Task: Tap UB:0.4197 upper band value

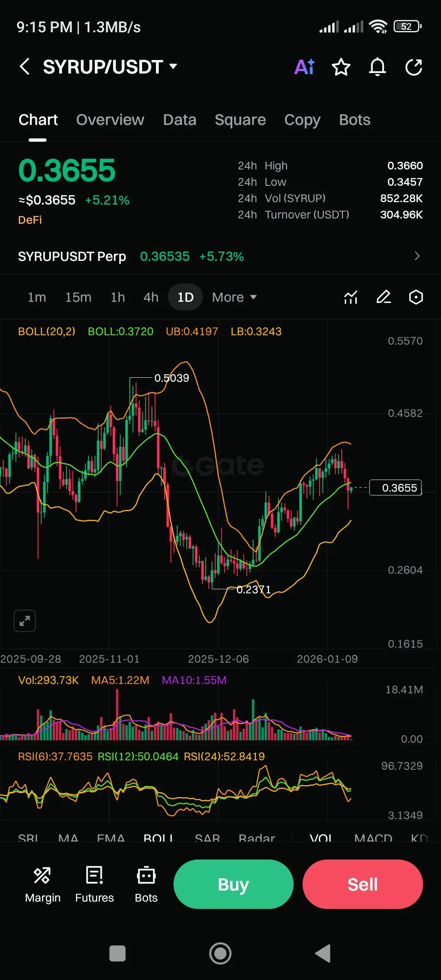Action: [192, 331]
